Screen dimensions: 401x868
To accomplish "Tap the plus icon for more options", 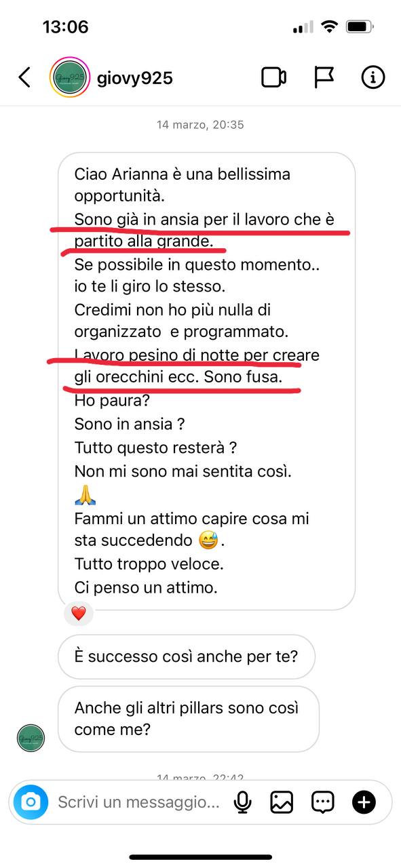I will [364, 803].
